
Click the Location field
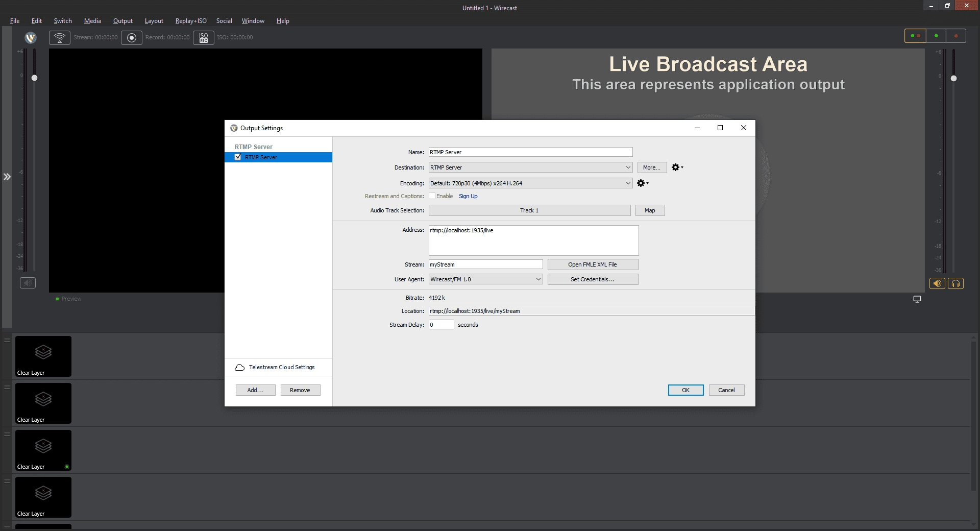point(591,311)
